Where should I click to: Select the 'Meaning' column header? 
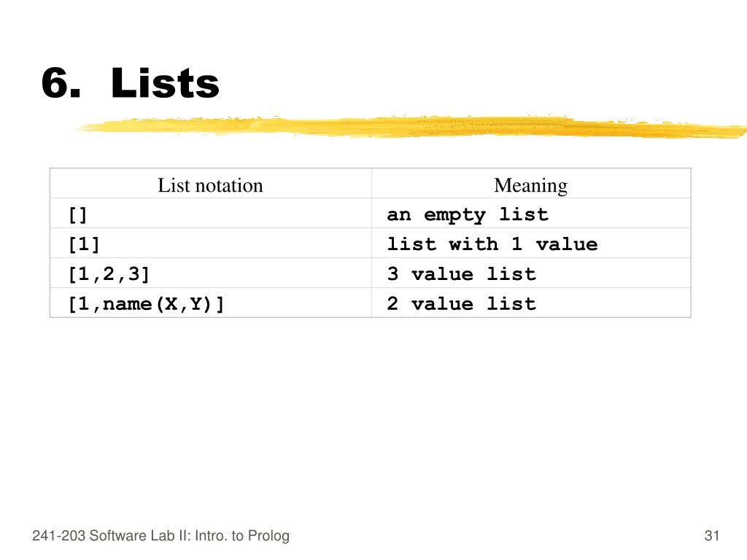(531, 185)
